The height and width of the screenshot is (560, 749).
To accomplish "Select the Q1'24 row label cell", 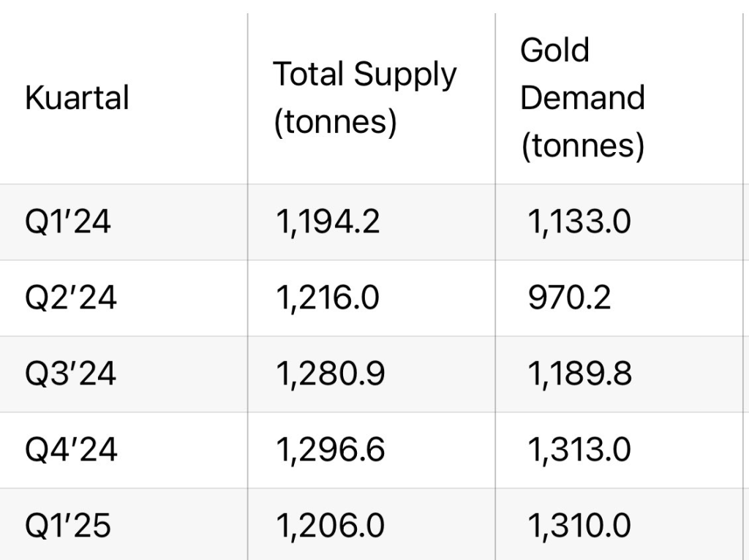I will 68,222.
